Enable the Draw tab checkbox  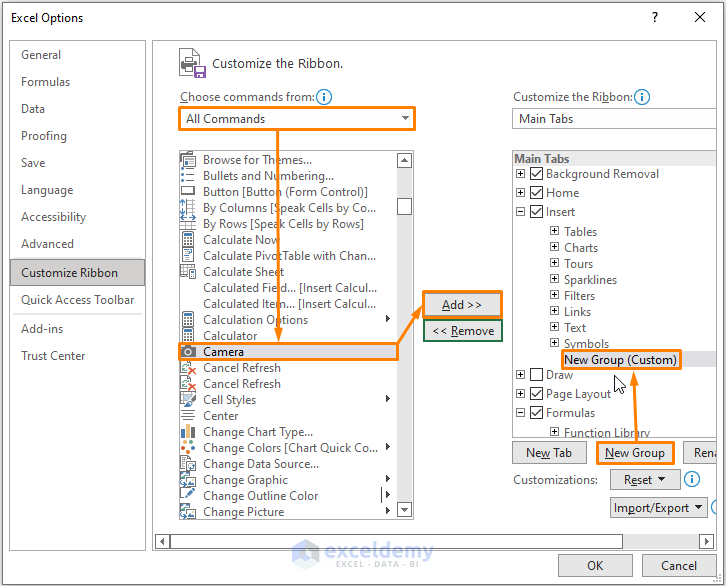pyautogui.click(x=536, y=374)
